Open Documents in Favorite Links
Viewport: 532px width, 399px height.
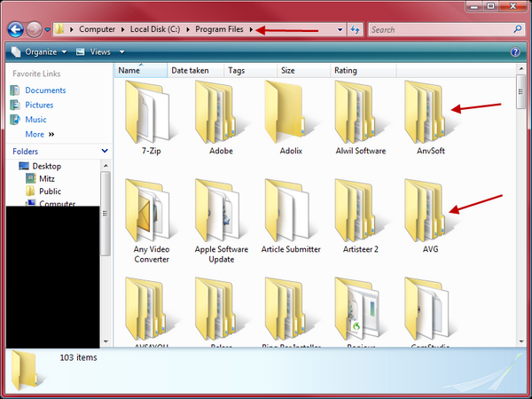pos(44,90)
